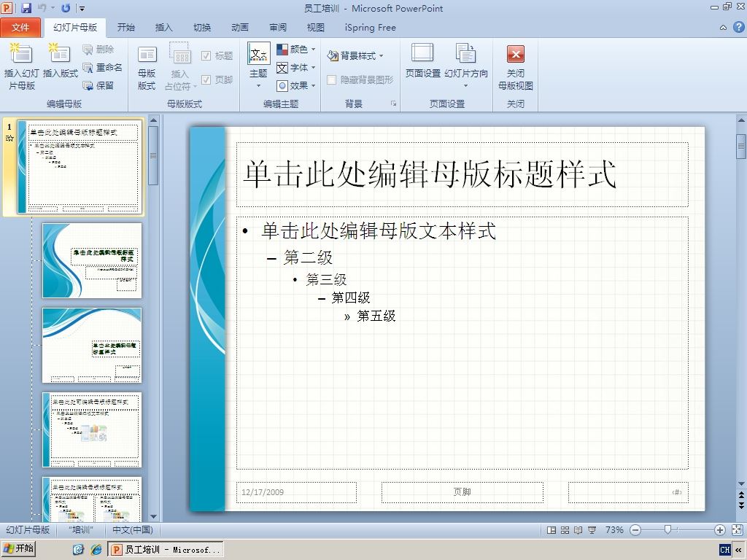Switch to Normal view icon in status bar
Image resolution: width=747 pixels, height=560 pixels.
[x=551, y=530]
